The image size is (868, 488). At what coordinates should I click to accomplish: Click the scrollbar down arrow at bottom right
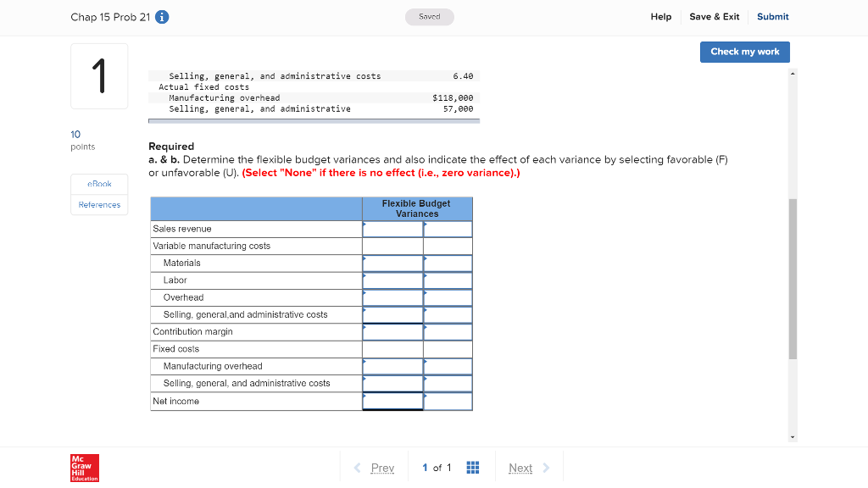[x=793, y=436]
